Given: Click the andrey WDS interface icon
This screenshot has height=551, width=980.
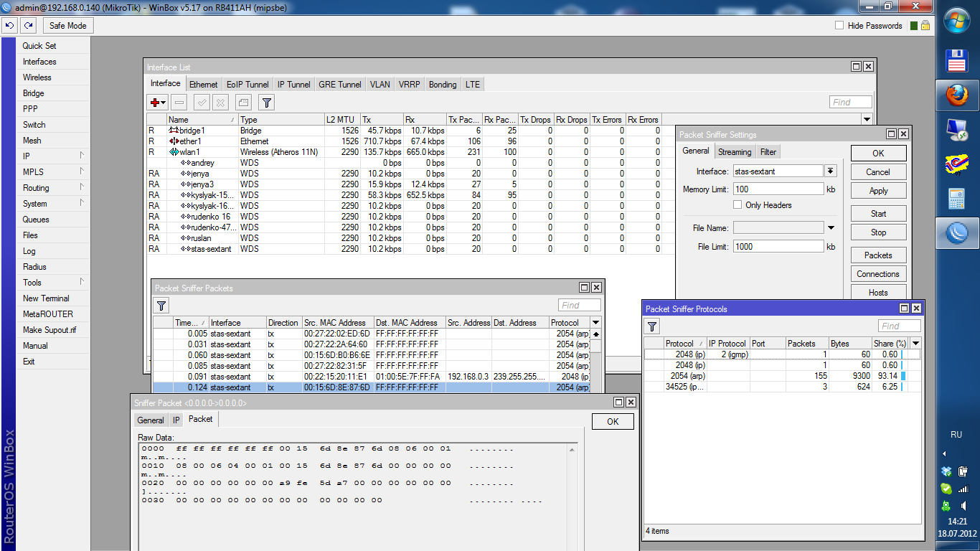Looking at the screenshot, I should [185, 163].
